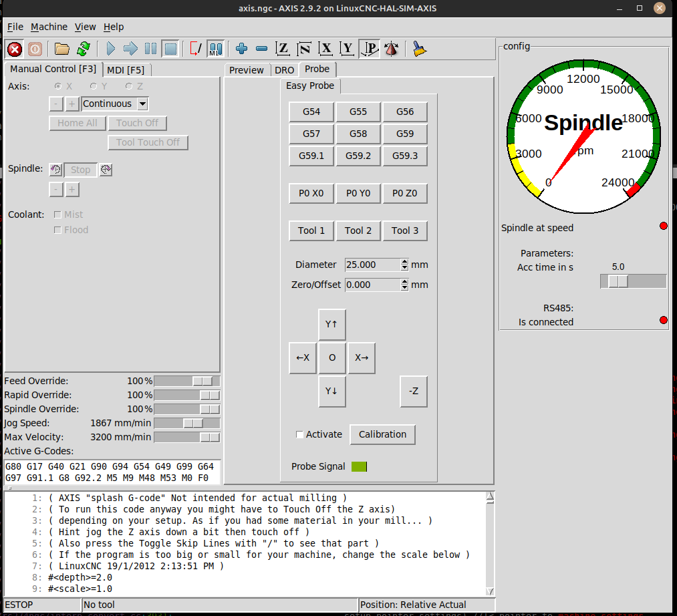Open the Continuous jog increment dropdown
The image size is (677, 616).
tap(142, 104)
